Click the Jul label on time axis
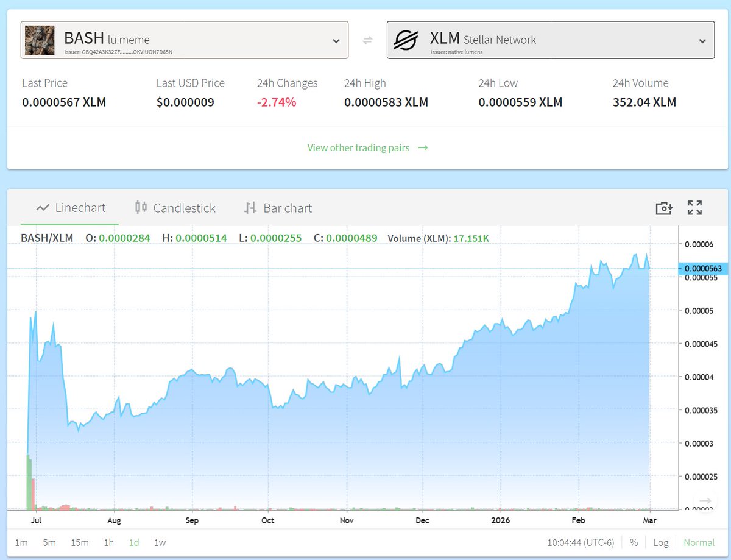The width and height of the screenshot is (731, 560). [35, 520]
